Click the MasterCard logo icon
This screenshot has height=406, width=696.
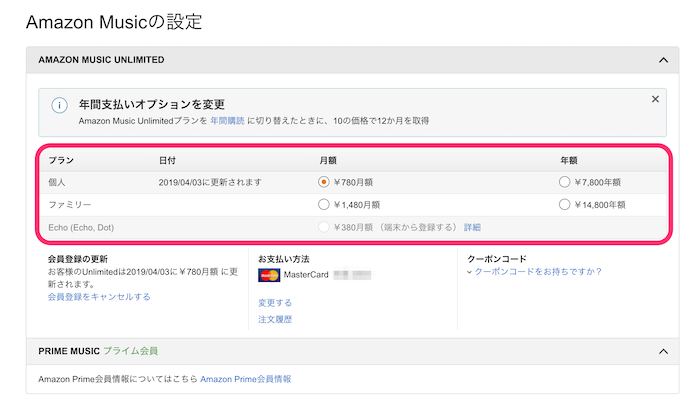[x=268, y=275]
